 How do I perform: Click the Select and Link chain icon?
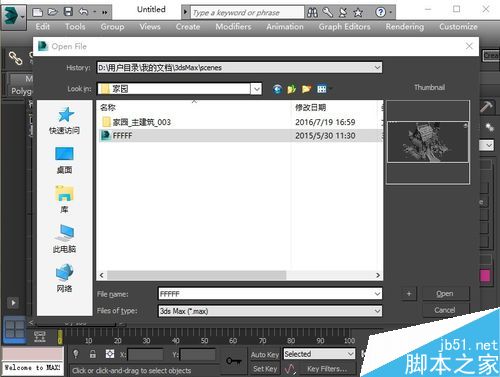15,58
